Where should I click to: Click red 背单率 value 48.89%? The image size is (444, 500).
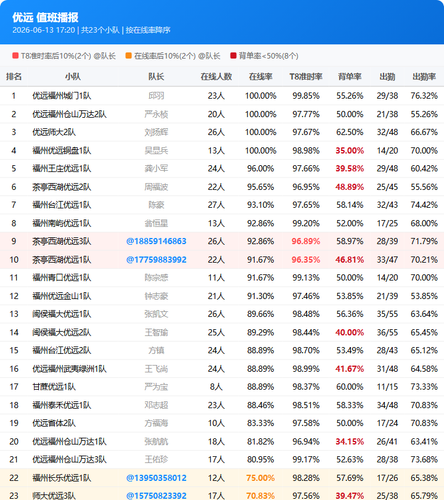(349, 187)
